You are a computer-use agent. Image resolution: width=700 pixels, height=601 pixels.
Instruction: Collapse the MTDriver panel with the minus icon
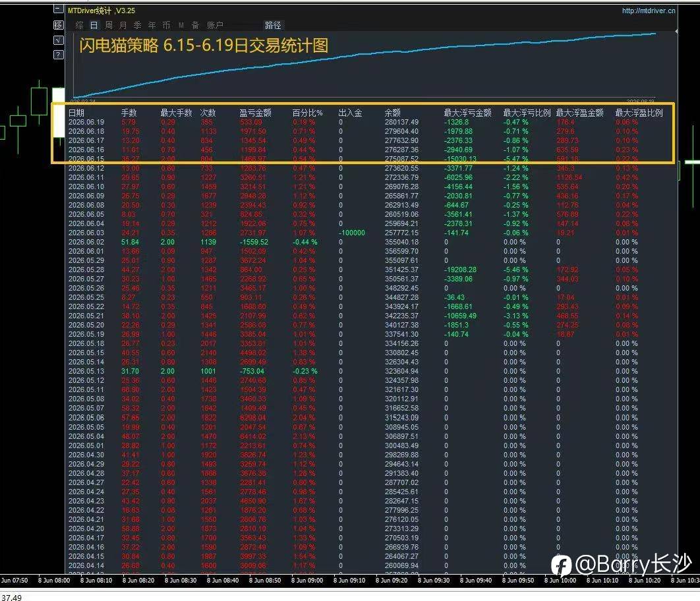coord(59,10)
